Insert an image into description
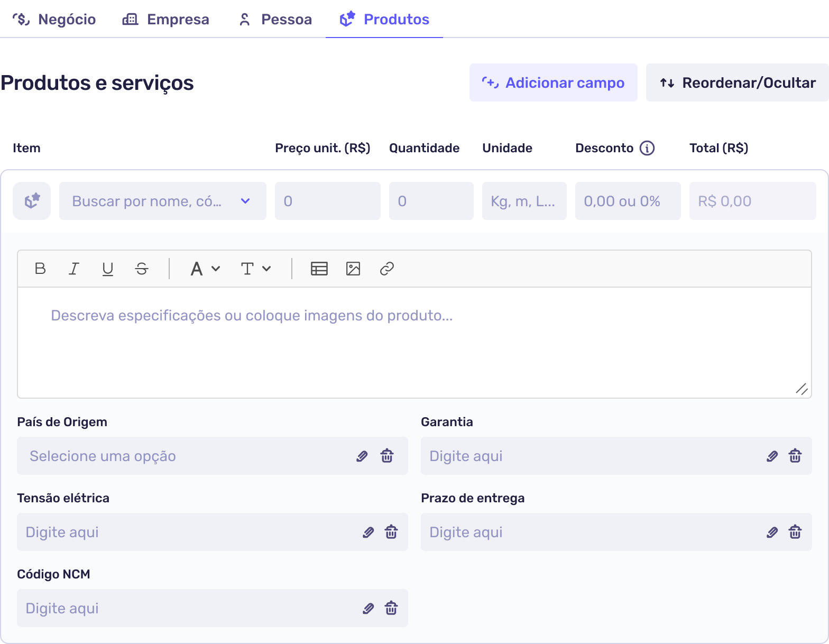The width and height of the screenshot is (829, 644). point(353,269)
